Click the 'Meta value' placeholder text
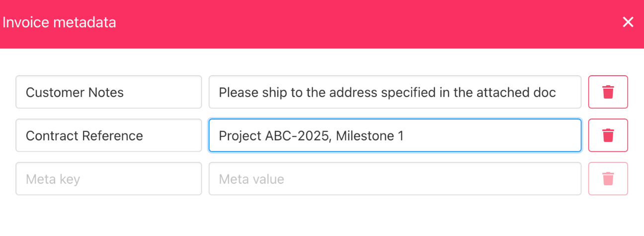 (251, 179)
